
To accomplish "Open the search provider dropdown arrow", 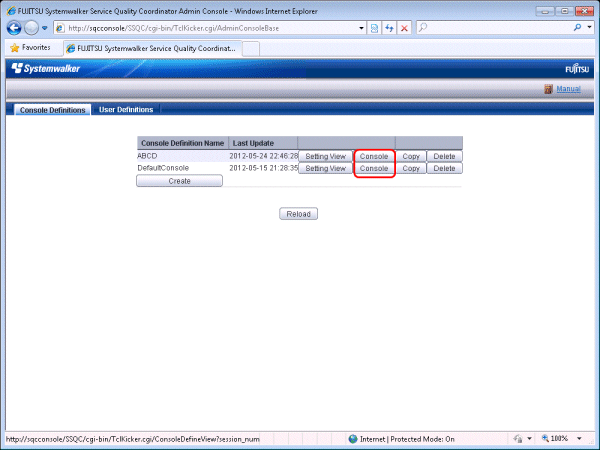I will click(589, 28).
